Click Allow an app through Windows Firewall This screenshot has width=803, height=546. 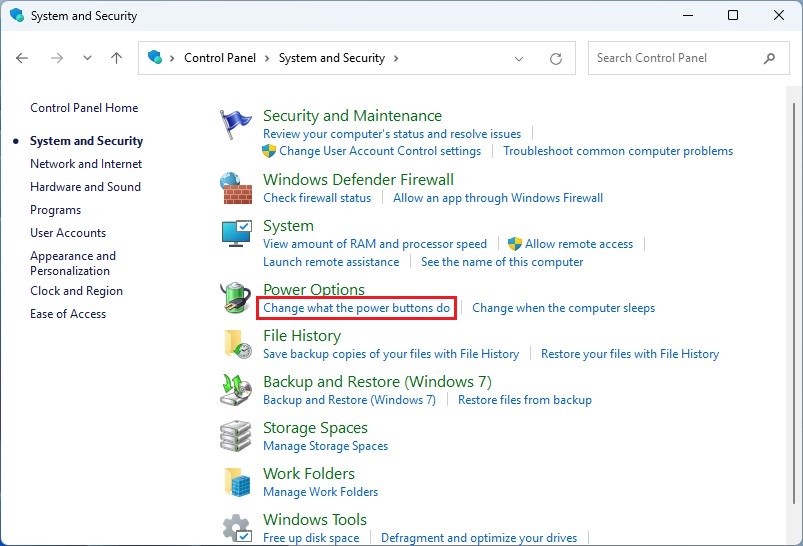pos(498,198)
